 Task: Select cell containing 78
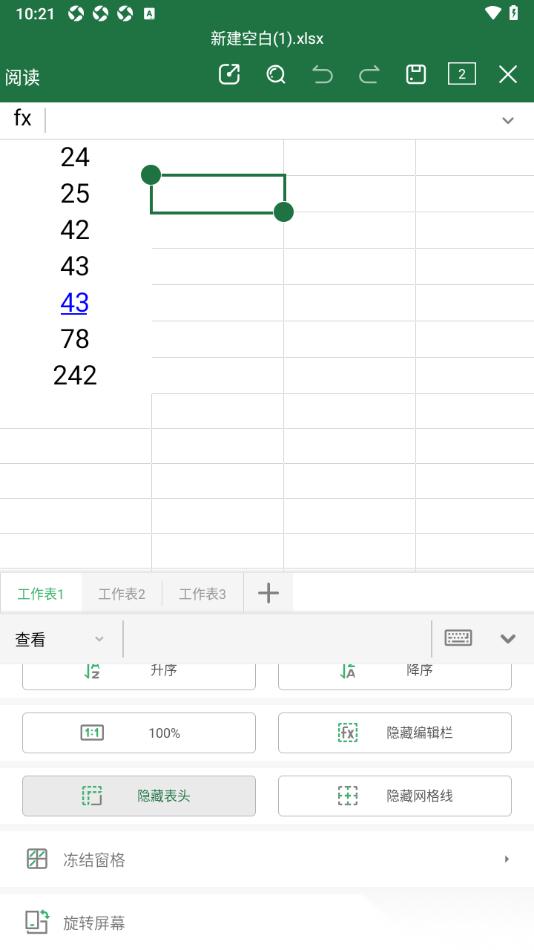tap(75, 339)
